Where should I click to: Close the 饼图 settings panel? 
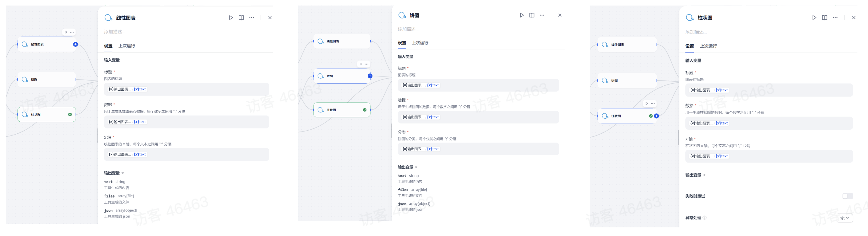(x=560, y=15)
